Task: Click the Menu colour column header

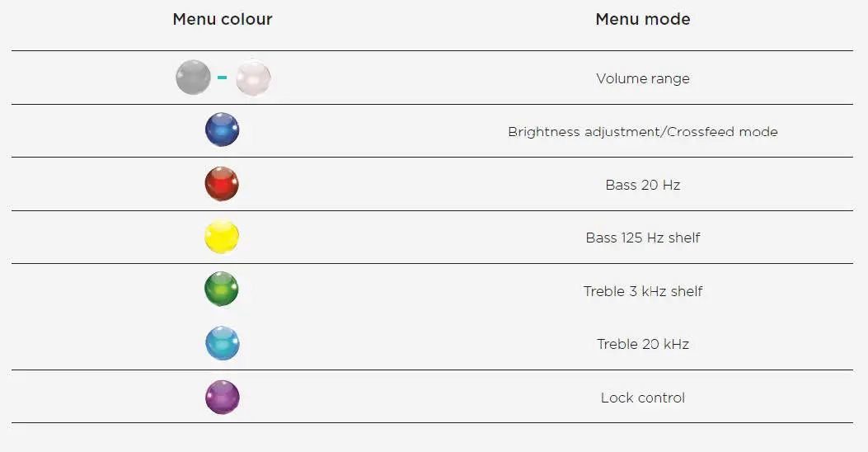Action: [223, 19]
